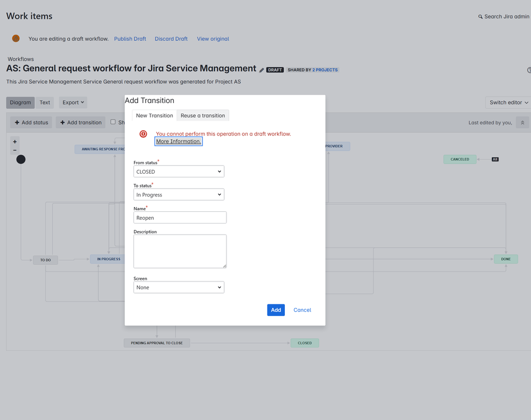This screenshot has height=420, width=531.
Task: Open the To status dropdown
Action: tap(179, 194)
